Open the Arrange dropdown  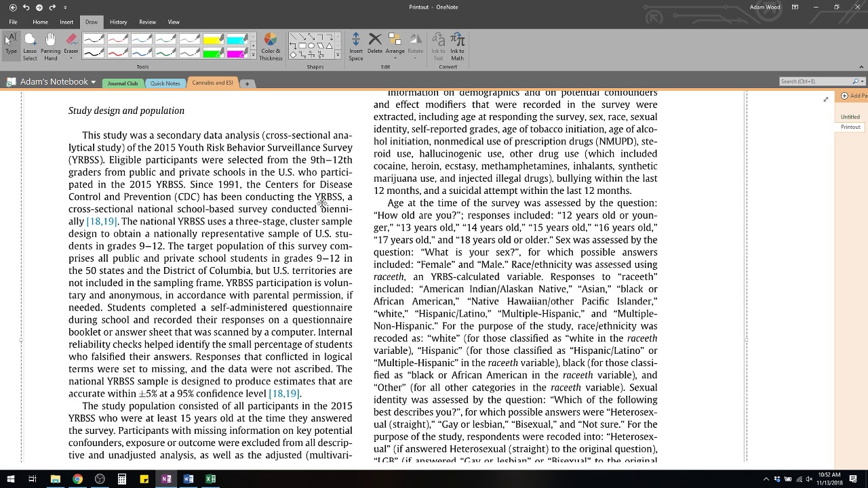[x=395, y=45]
